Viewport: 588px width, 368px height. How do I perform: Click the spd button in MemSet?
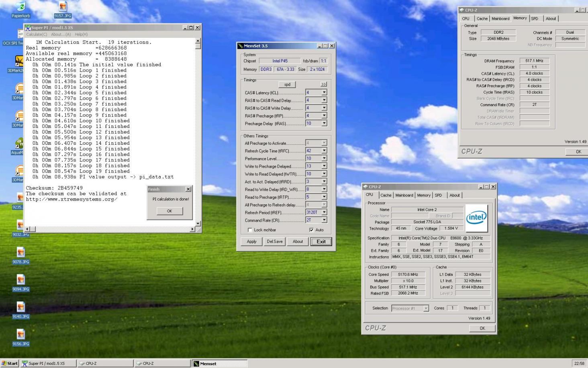287,84
